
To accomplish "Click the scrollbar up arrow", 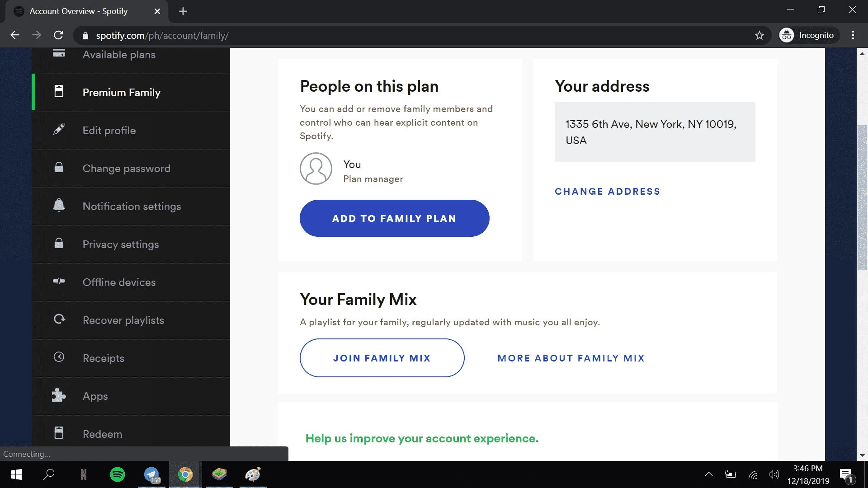I will point(862,54).
